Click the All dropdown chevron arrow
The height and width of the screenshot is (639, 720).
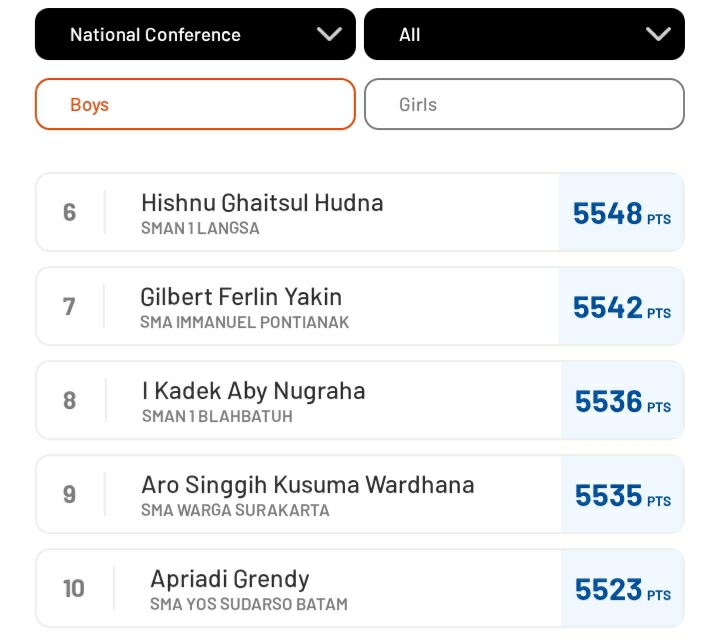tap(658, 34)
